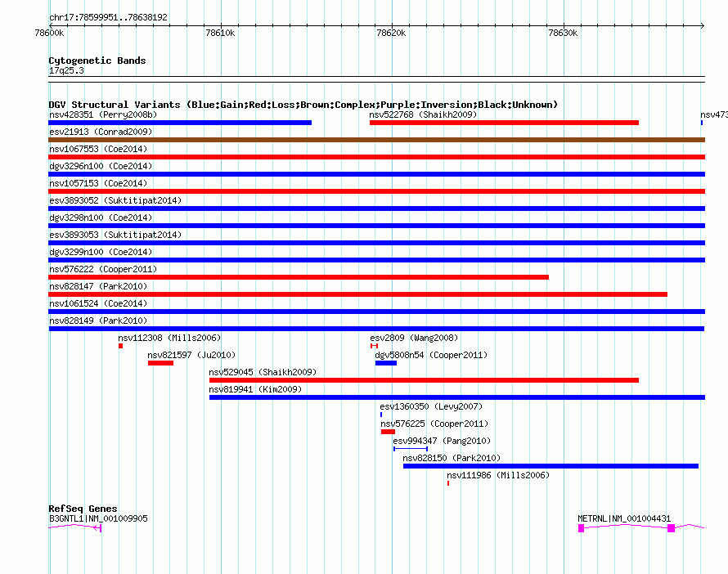Select the second magenta METRNL exon box
Screen dimensions: 728x574
click(x=671, y=528)
